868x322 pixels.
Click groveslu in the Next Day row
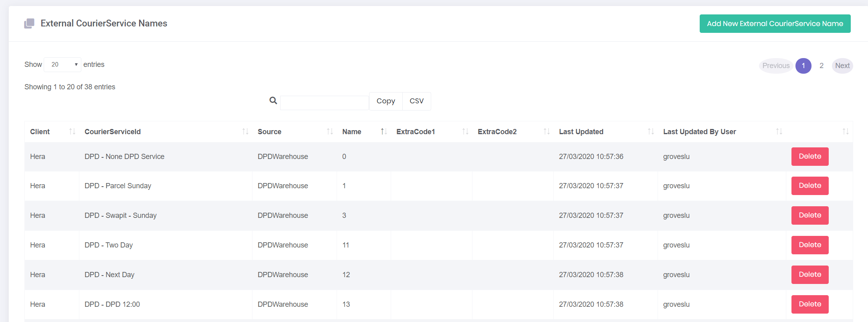pos(676,275)
